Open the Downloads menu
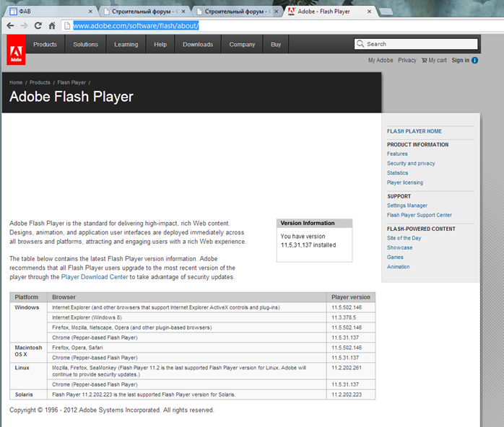This screenshot has width=504, height=427. pos(198,44)
